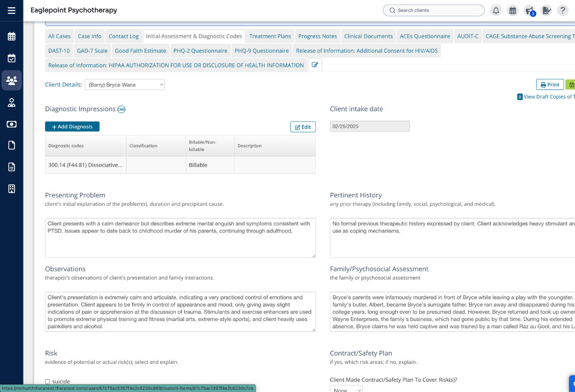Switch to the Case Info tab
Viewport: 575px width, 392px height.
[x=90, y=36]
